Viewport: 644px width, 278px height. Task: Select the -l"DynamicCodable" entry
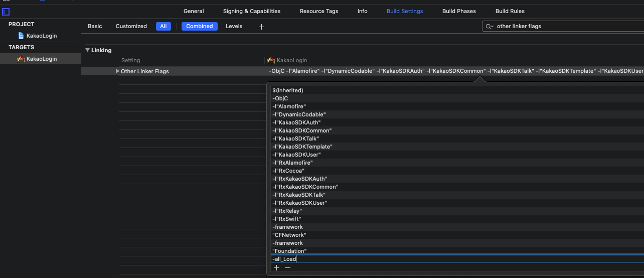(457, 114)
